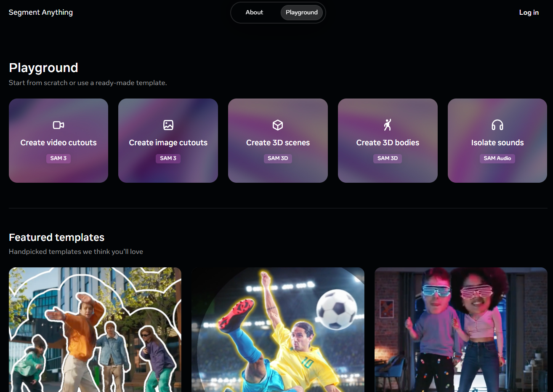The width and height of the screenshot is (553, 392).
Task: Open Isolate sounds card title
Action: 497,143
